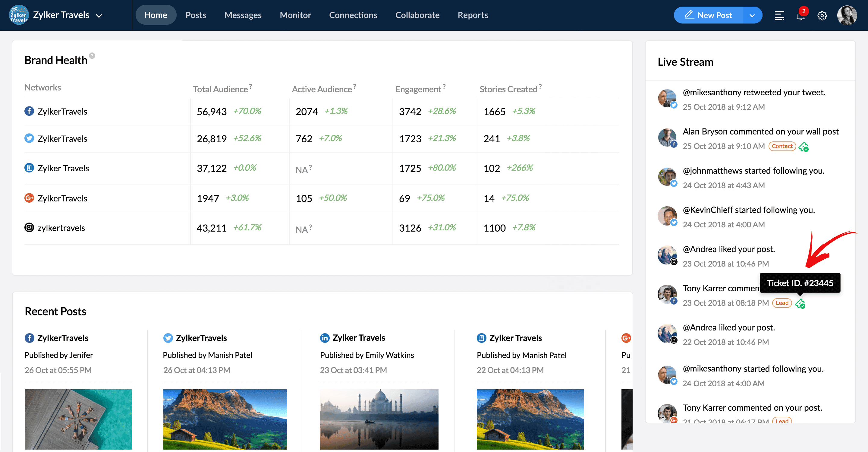Click Instagram icon for zylkertravels row

29,228
